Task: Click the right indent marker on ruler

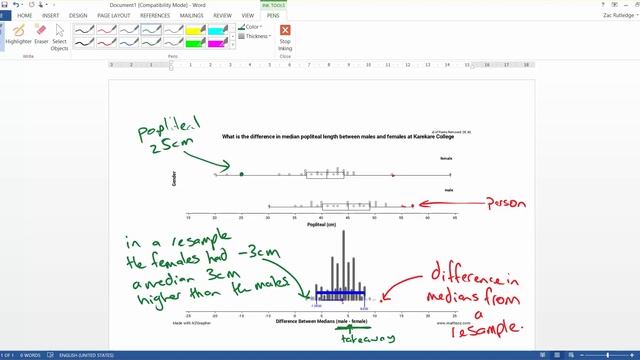Action: (x=472, y=66)
